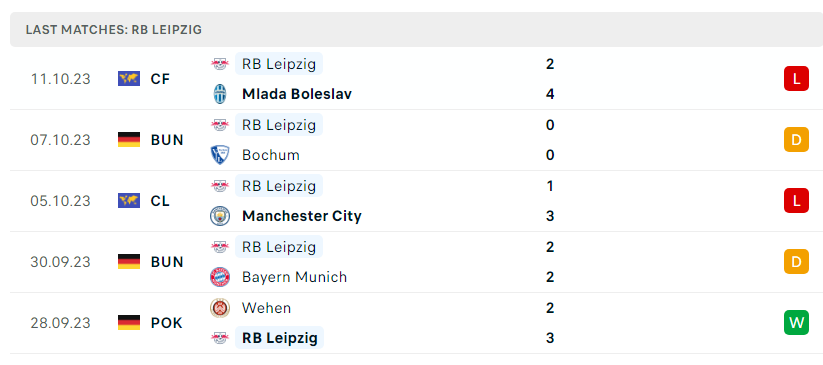
Task: Click the orange D badge for the Bochum match
Action: tap(796, 140)
